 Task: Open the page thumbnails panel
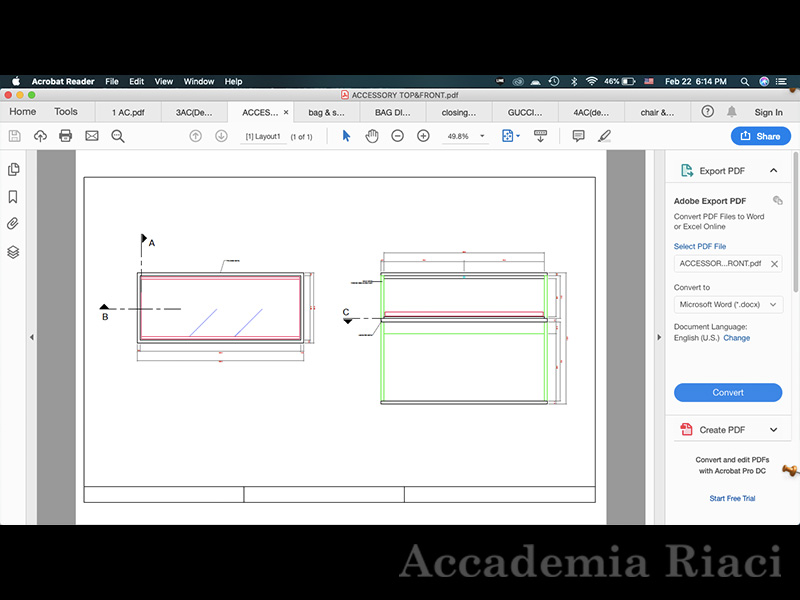14,169
